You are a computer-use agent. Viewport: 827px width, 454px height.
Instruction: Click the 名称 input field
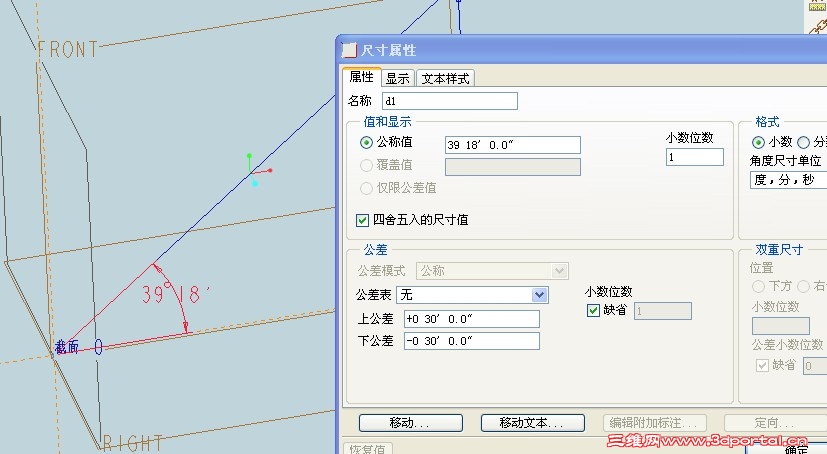[x=450, y=101]
